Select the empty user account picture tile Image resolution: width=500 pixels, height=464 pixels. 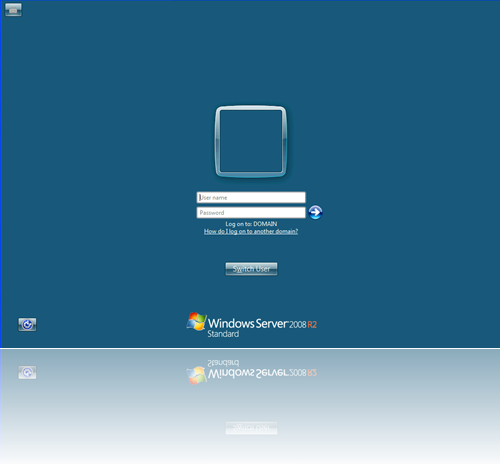click(x=251, y=141)
